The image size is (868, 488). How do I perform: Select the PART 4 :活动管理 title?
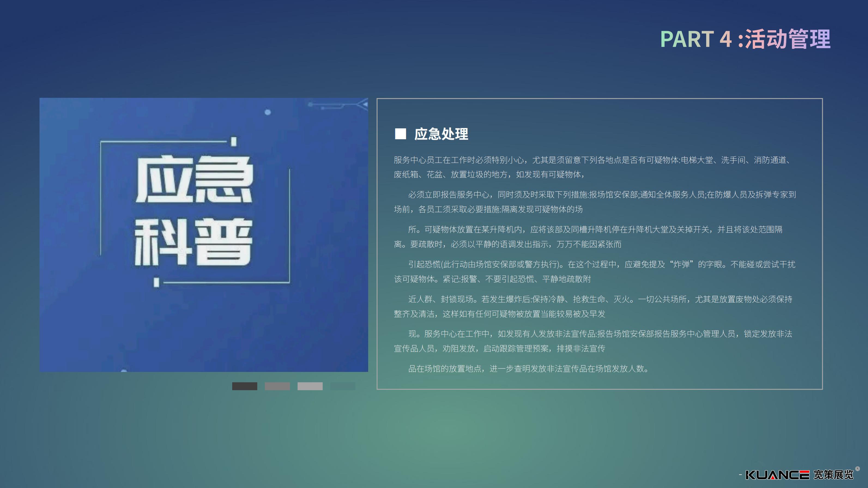[x=745, y=39]
